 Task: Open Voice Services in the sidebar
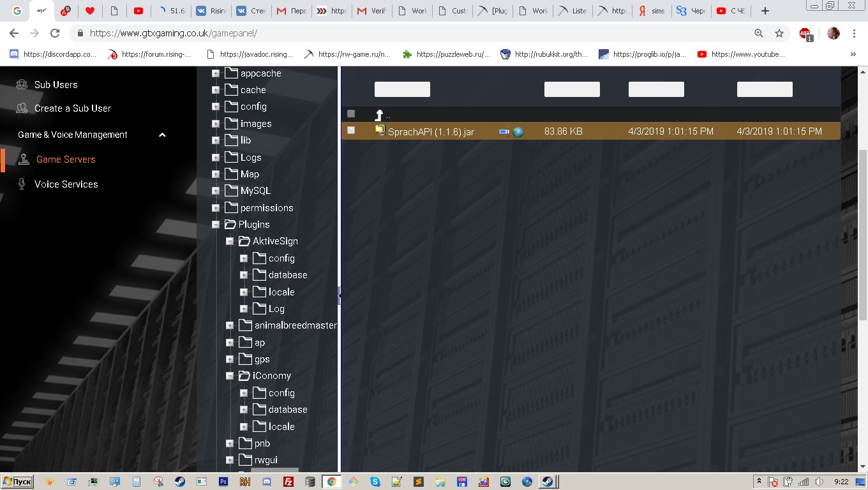point(66,184)
